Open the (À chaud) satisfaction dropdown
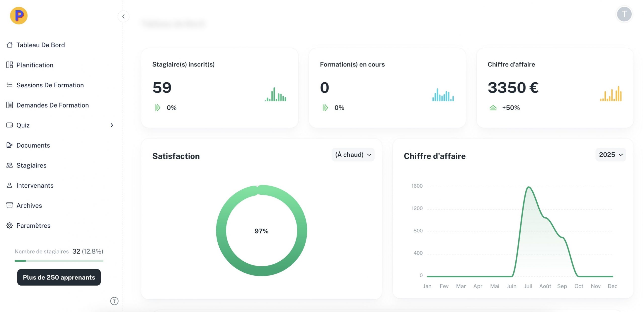 (353, 155)
